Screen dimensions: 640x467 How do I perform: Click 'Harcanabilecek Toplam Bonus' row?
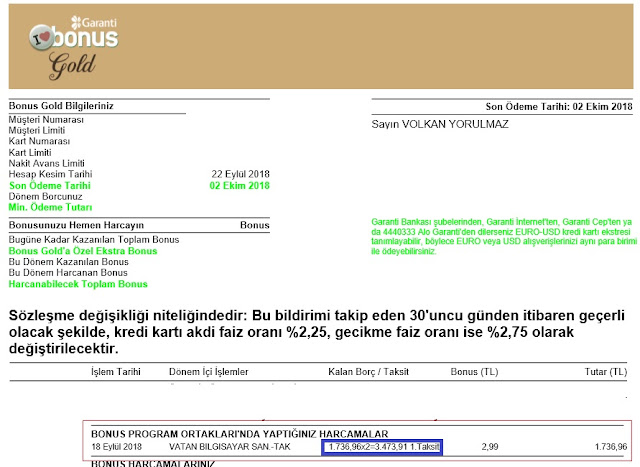point(78,284)
